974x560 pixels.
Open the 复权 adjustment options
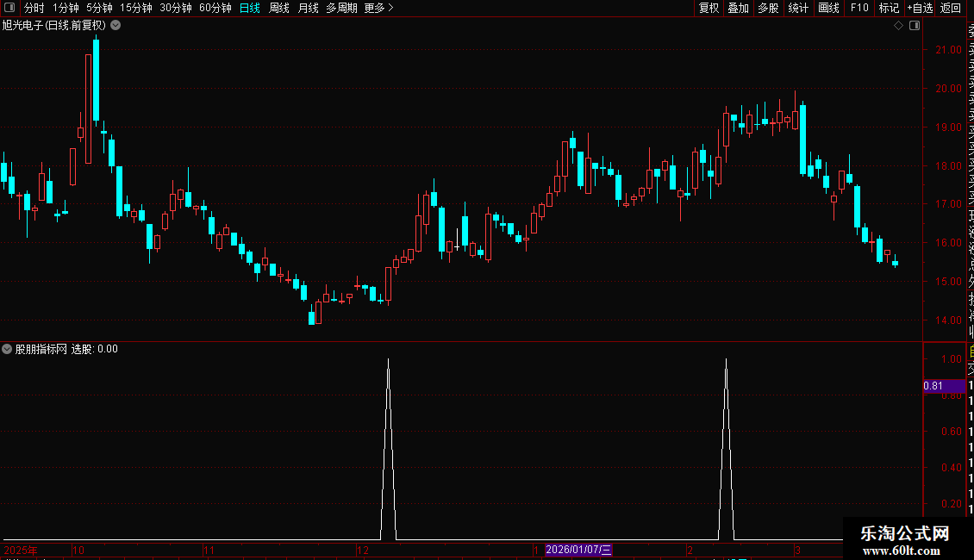[709, 8]
